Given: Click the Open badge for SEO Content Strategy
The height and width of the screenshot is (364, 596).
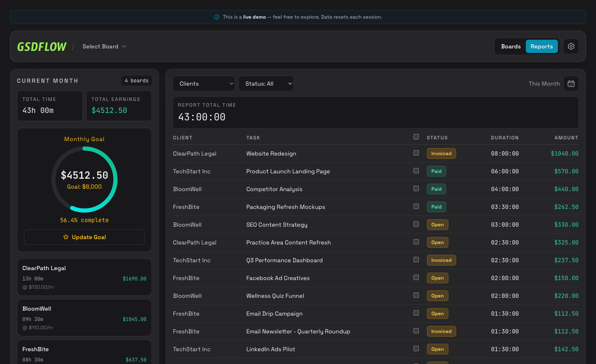Looking at the screenshot, I should 437,225.
